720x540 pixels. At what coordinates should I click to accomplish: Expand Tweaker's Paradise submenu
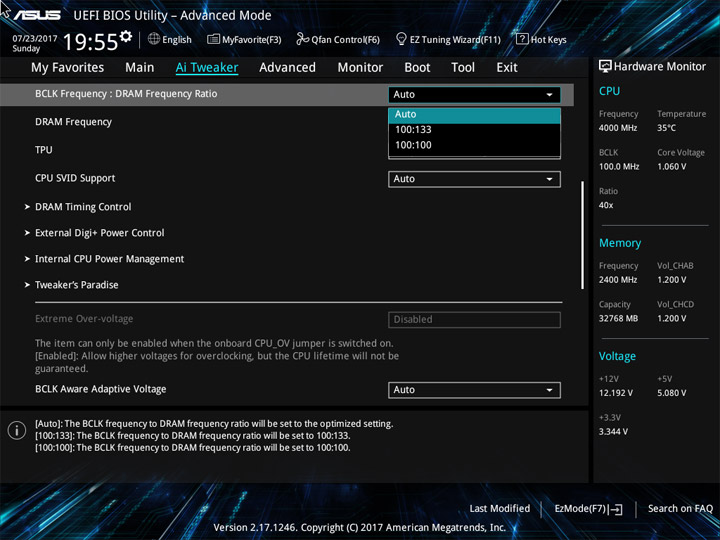coord(77,285)
